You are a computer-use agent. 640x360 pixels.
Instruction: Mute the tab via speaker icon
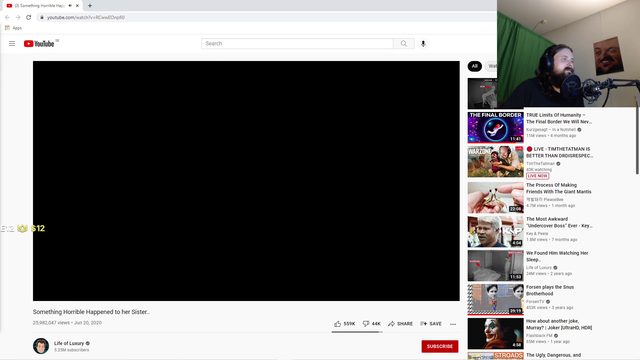point(70,6)
